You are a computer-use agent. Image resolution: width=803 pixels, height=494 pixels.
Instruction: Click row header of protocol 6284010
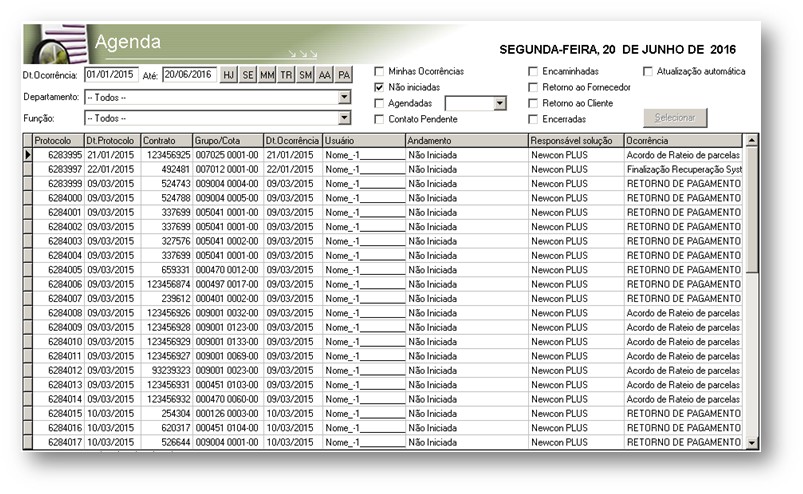[28, 341]
